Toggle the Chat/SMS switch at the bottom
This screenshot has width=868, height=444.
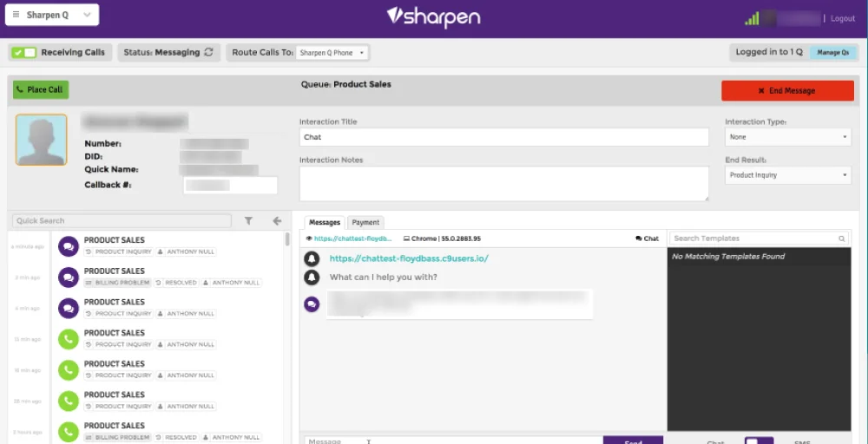759,441
